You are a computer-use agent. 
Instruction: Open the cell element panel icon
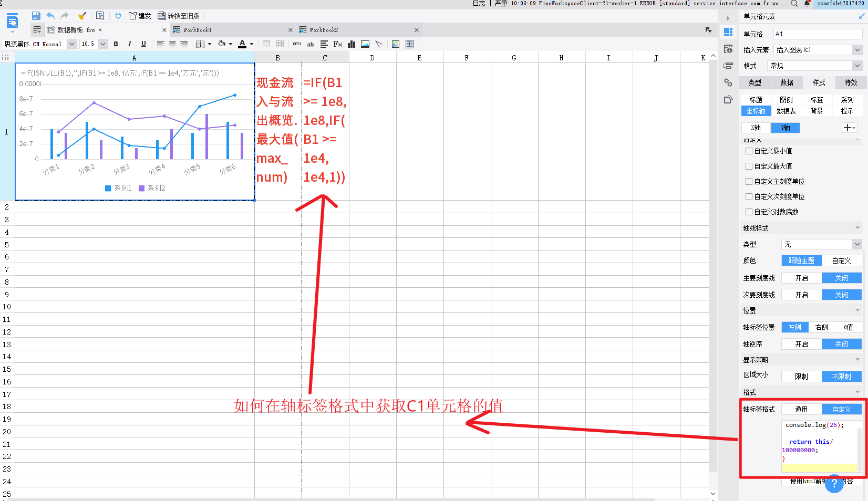click(x=728, y=32)
